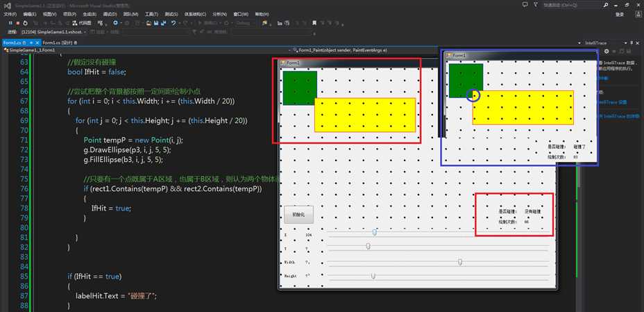
Task: Click the main Form1 window title bar
Action: (357, 63)
